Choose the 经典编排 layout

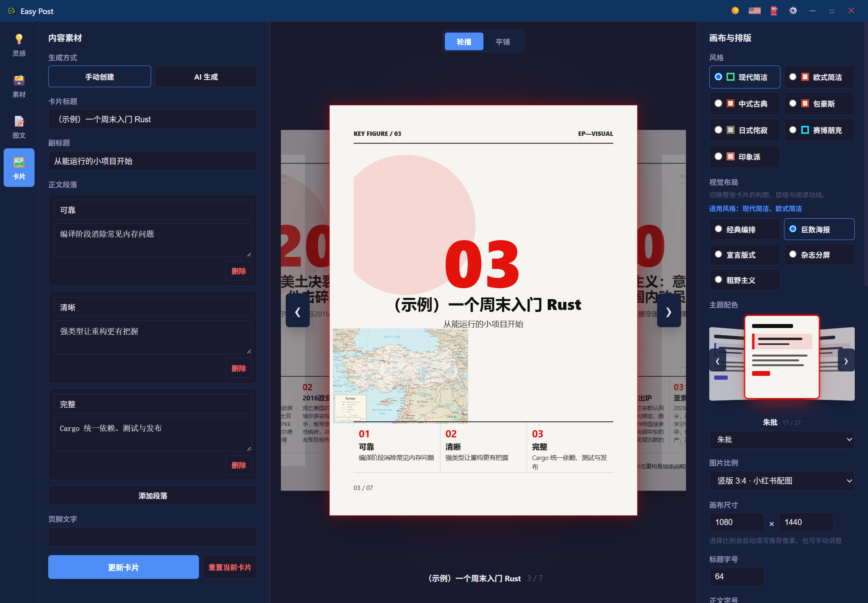(x=745, y=229)
